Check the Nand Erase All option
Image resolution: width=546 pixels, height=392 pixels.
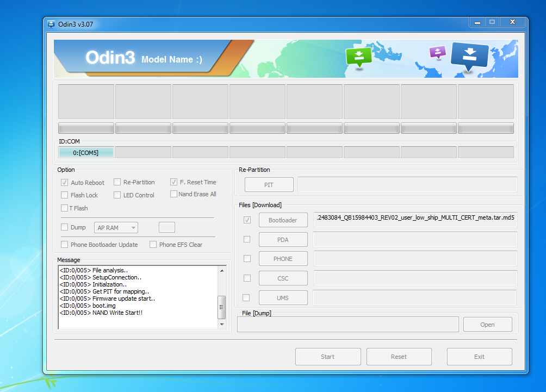click(x=174, y=194)
